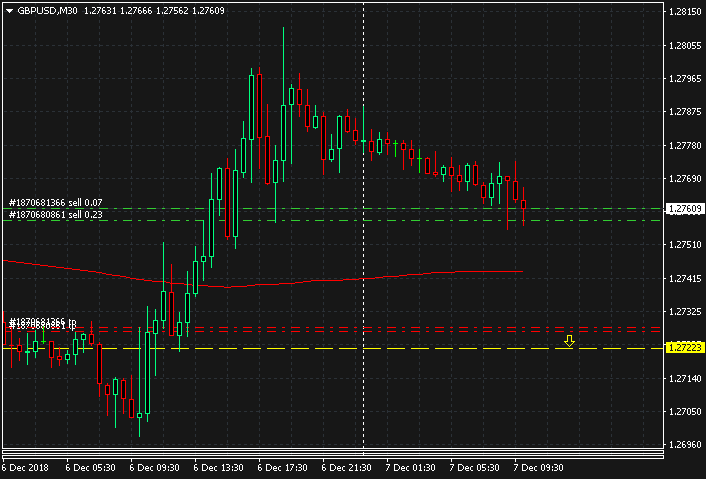Screen dimensions: 706x479
Task: Click the 1.27415 price scale label
Action: (x=685, y=279)
